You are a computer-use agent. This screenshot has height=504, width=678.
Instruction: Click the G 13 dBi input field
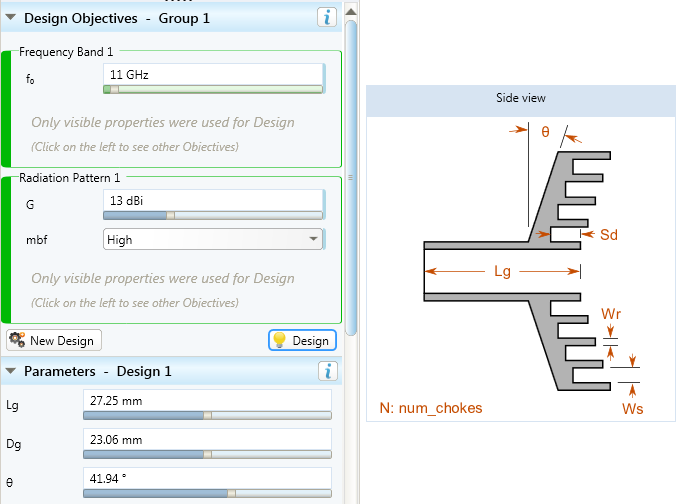click(213, 201)
